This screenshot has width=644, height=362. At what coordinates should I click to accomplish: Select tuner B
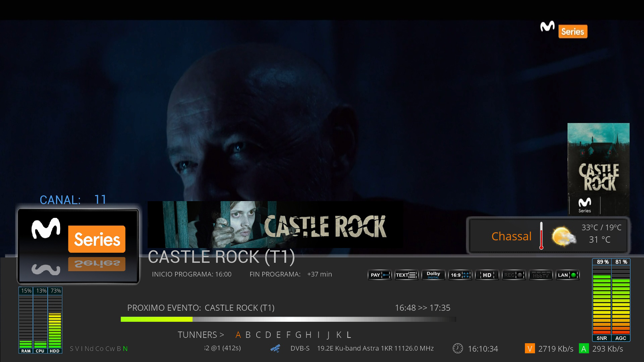pos(248,335)
